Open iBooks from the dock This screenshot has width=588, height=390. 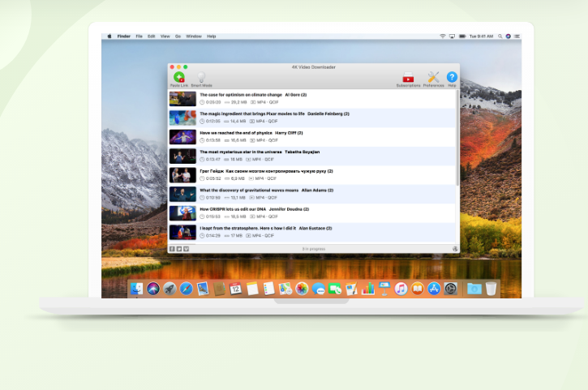pos(418,289)
